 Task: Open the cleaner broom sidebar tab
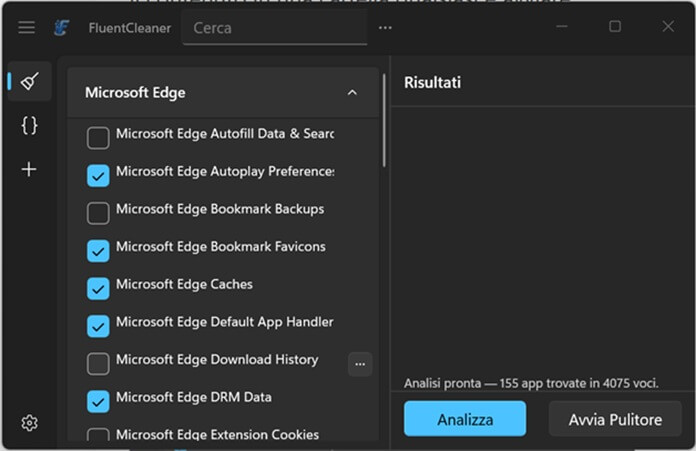(30, 81)
